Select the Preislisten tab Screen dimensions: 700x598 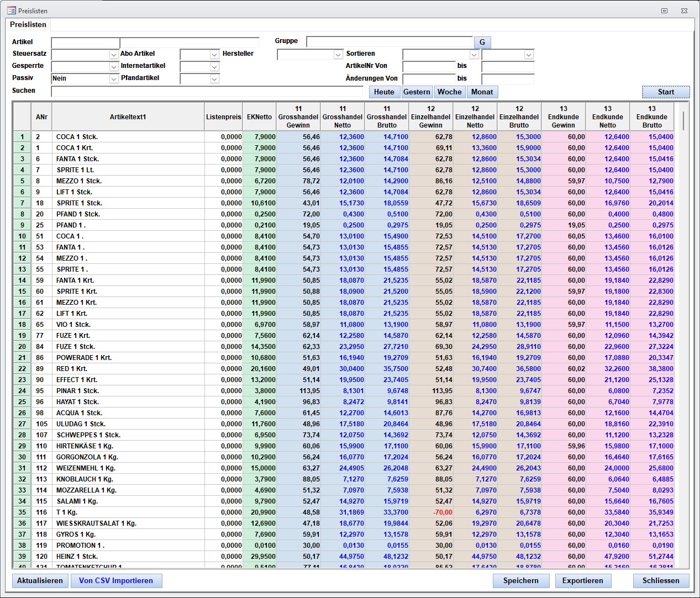[28, 25]
